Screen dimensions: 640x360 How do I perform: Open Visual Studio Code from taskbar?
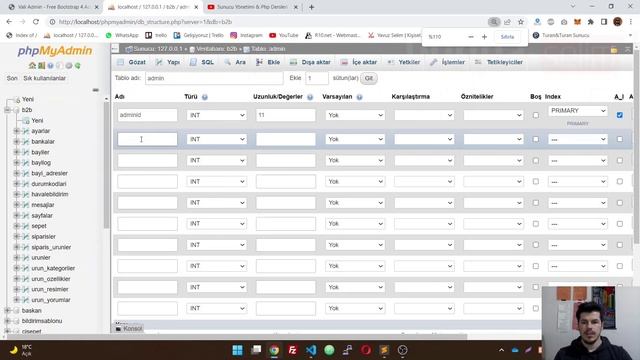tap(311, 350)
